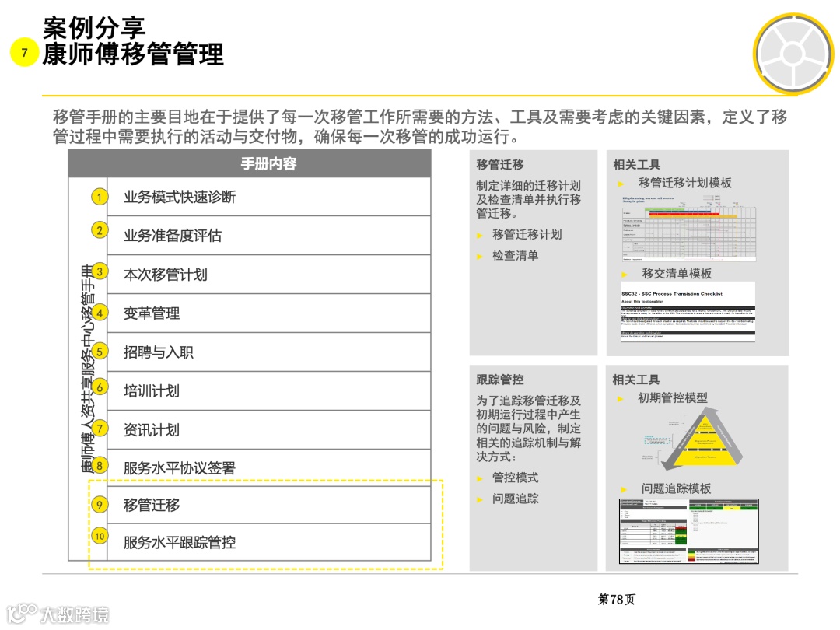
Task: Click the arrow bullet before 问题追踪模板
Action: (x=624, y=489)
